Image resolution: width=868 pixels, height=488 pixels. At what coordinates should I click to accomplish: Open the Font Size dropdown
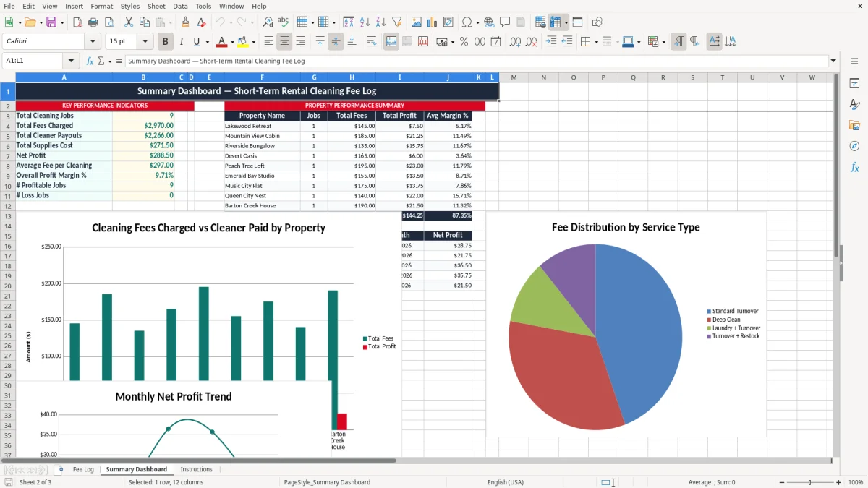click(x=145, y=42)
